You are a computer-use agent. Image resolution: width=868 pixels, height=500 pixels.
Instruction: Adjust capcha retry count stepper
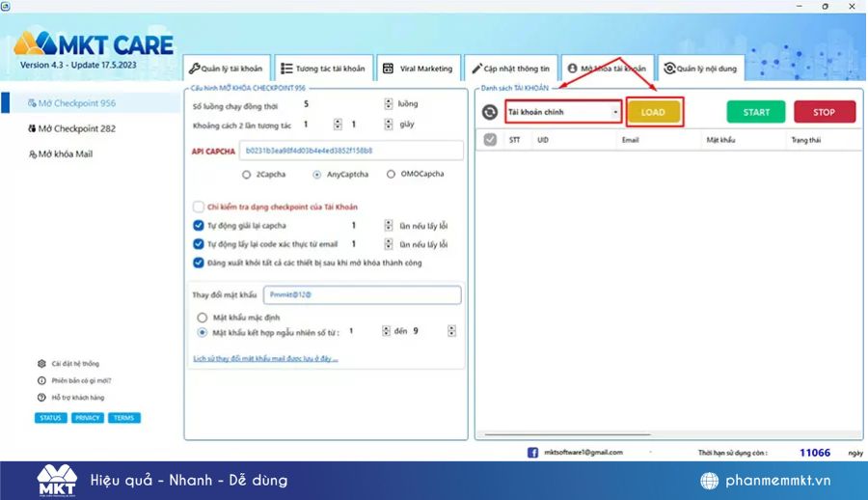pos(389,226)
